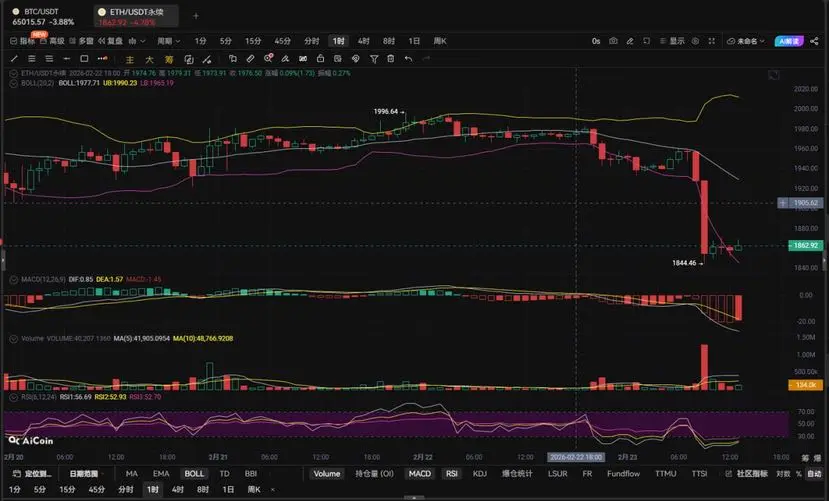Screen dimensions: 829x501
Task: Click the 定位到 locate button
Action: (32, 474)
